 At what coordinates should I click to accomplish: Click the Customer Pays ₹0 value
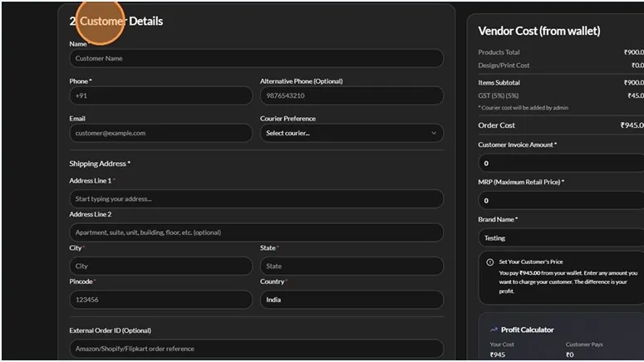coord(570,355)
